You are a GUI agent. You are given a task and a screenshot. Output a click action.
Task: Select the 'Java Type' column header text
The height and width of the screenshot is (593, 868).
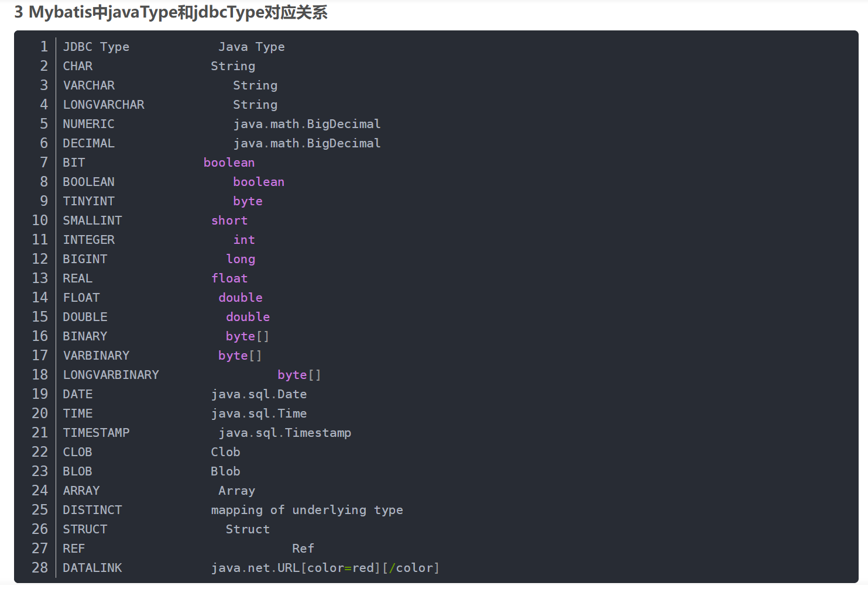pyautogui.click(x=252, y=47)
